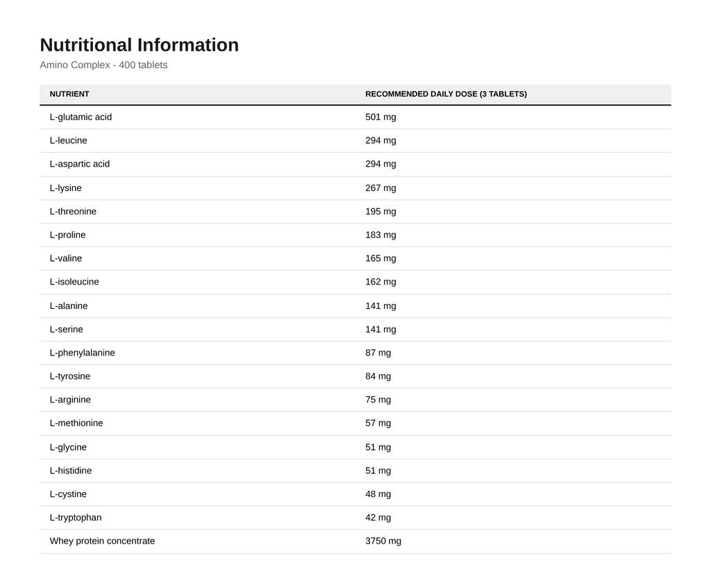Select the L-phenylalanine row label
The height and width of the screenshot is (588, 711).
click(82, 353)
